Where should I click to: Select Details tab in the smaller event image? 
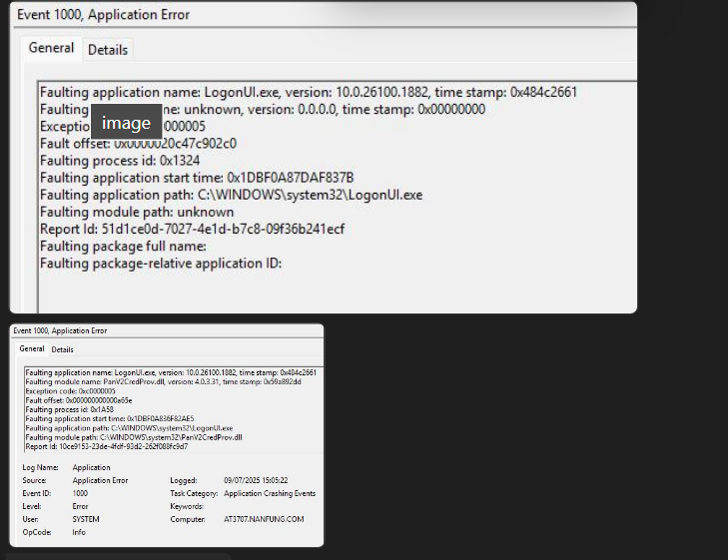tap(62, 349)
